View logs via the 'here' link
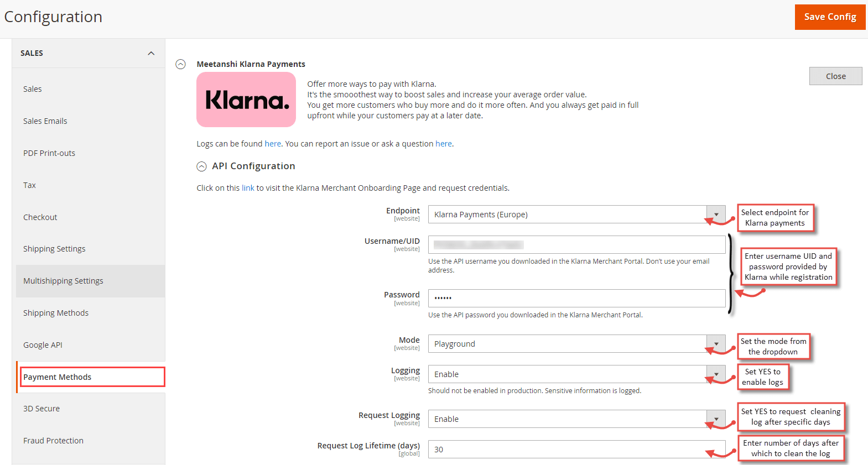The image size is (868, 465). pos(273,143)
